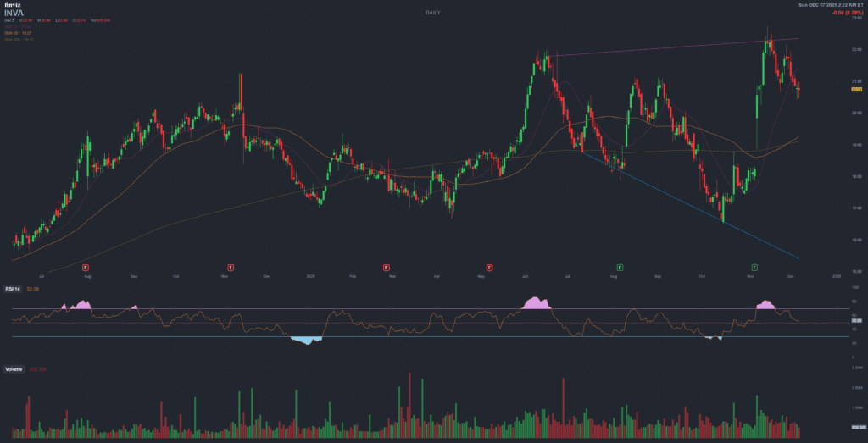This screenshot has width=868, height=443.
Task: Click the Jun label on time axis
Action: (x=524, y=275)
